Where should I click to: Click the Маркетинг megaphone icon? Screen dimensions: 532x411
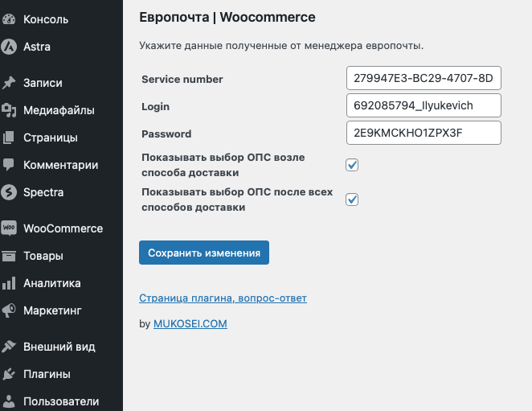tap(10, 310)
